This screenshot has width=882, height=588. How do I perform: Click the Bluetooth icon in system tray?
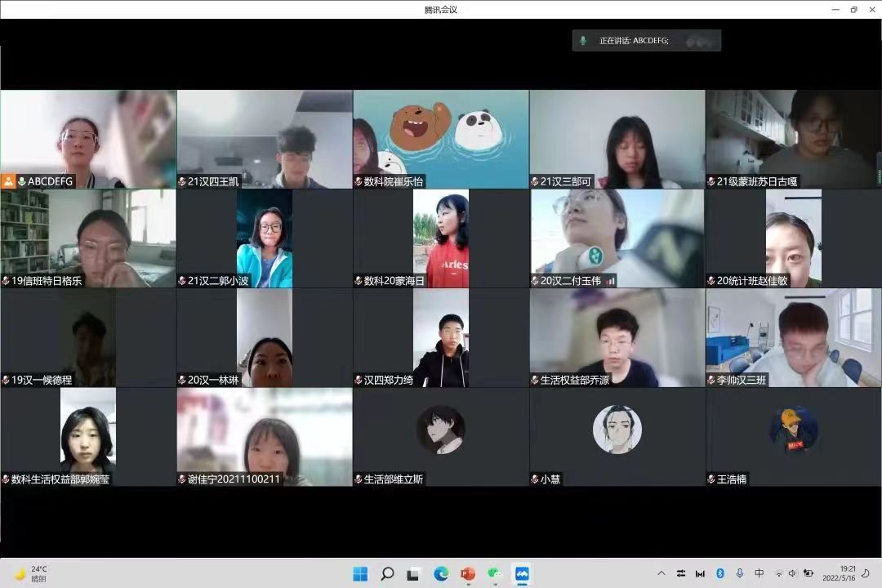pos(720,573)
